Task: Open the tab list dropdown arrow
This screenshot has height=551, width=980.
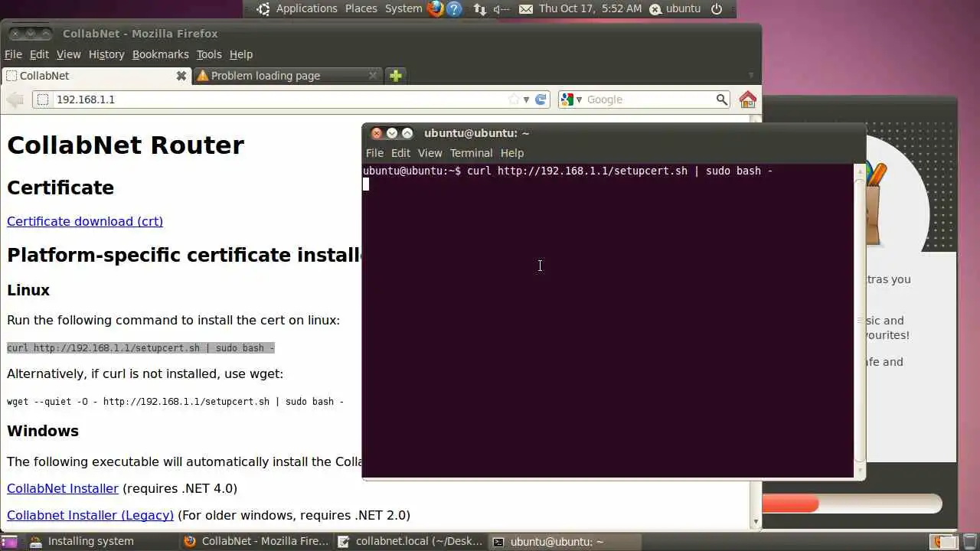Action: pos(751,76)
